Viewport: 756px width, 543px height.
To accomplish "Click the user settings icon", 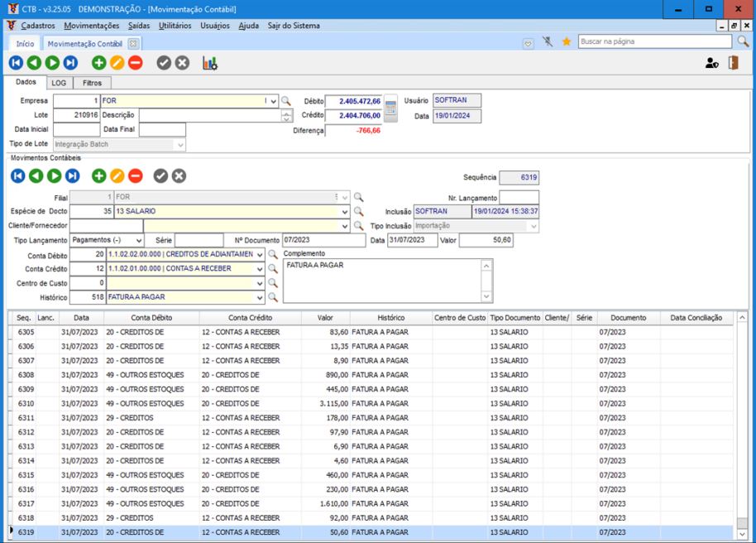I will (711, 63).
